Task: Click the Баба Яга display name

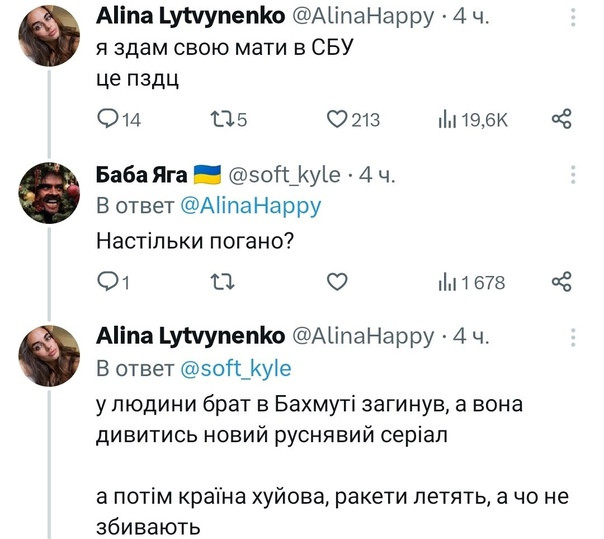Action: click(x=140, y=176)
